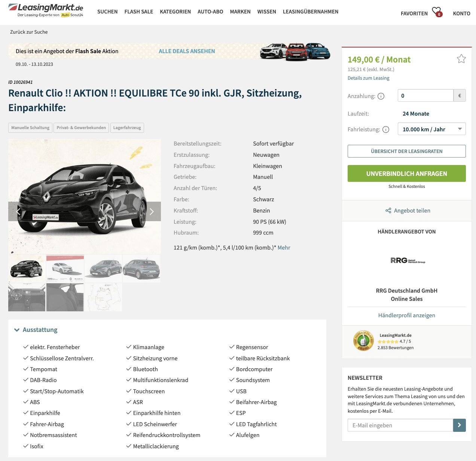Go to LeasingMarkt.de homepage via logo
The height and width of the screenshot is (461, 476).
(46, 10)
